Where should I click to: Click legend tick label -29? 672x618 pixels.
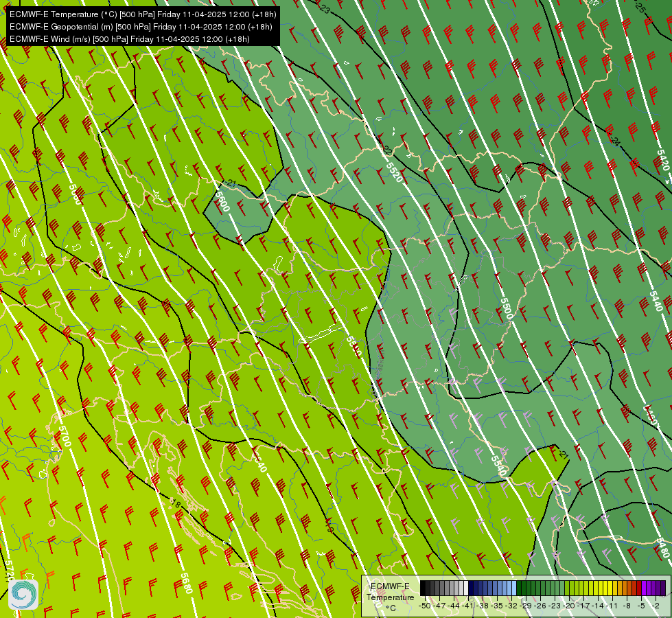point(525,606)
